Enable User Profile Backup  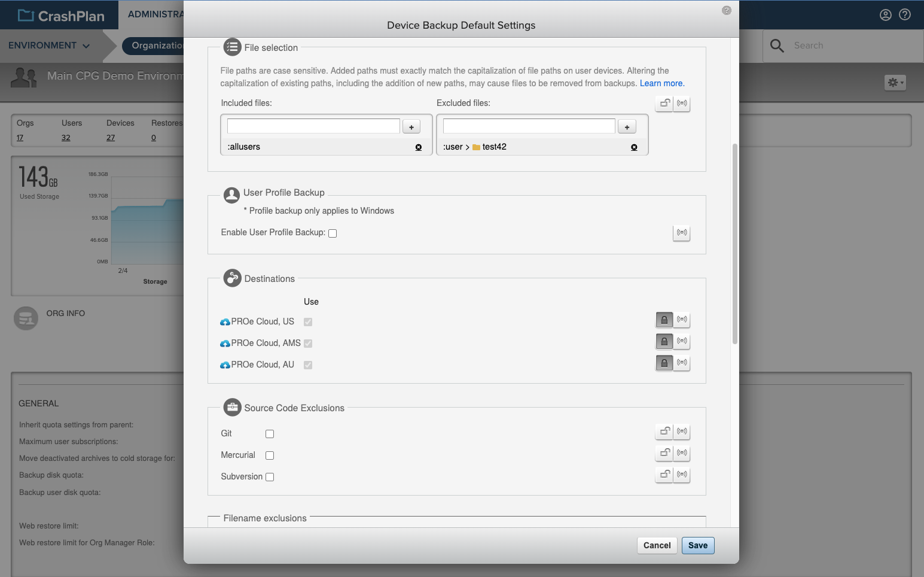tap(333, 233)
